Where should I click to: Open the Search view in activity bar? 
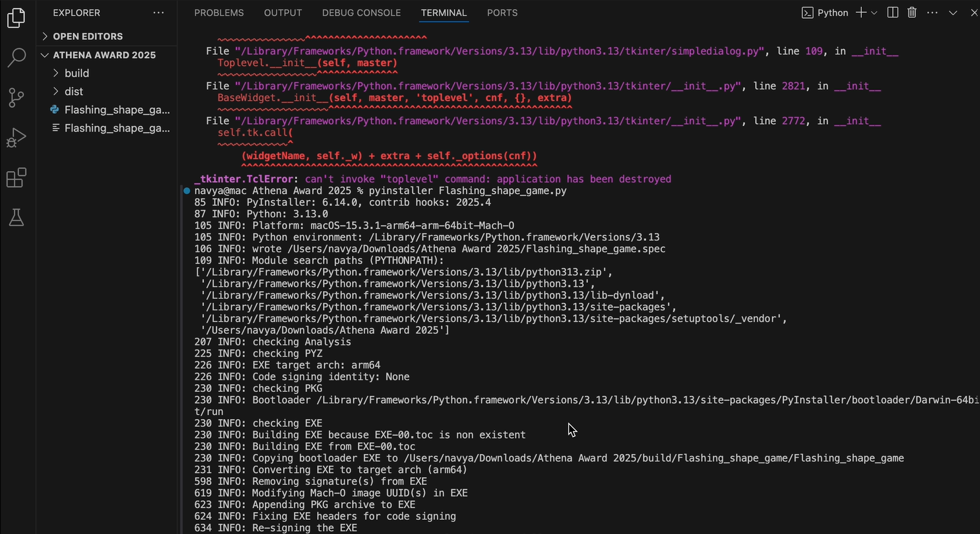(x=16, y=57)
